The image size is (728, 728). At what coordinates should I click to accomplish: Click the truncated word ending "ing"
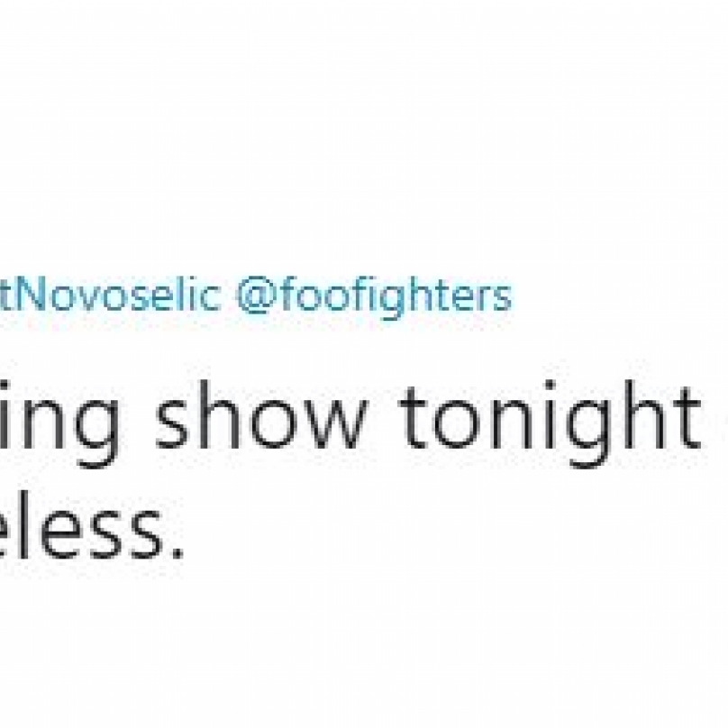[59, 423]
